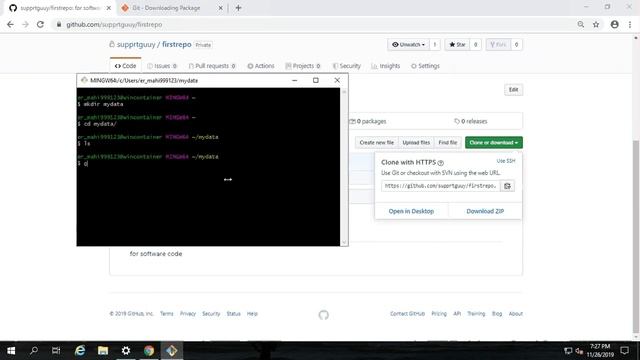
Task: Open the Issues tab
Action: [162, 66]
